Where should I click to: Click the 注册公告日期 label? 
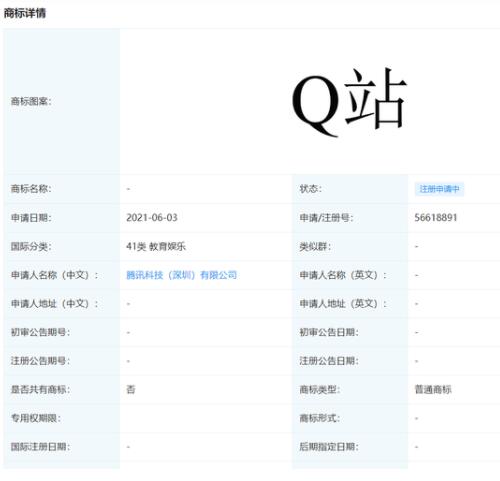click(329, 361)
